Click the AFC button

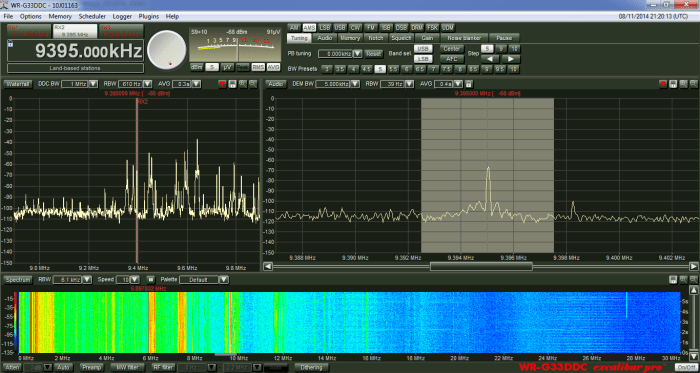pyautogui.click(x=452, y=59)
